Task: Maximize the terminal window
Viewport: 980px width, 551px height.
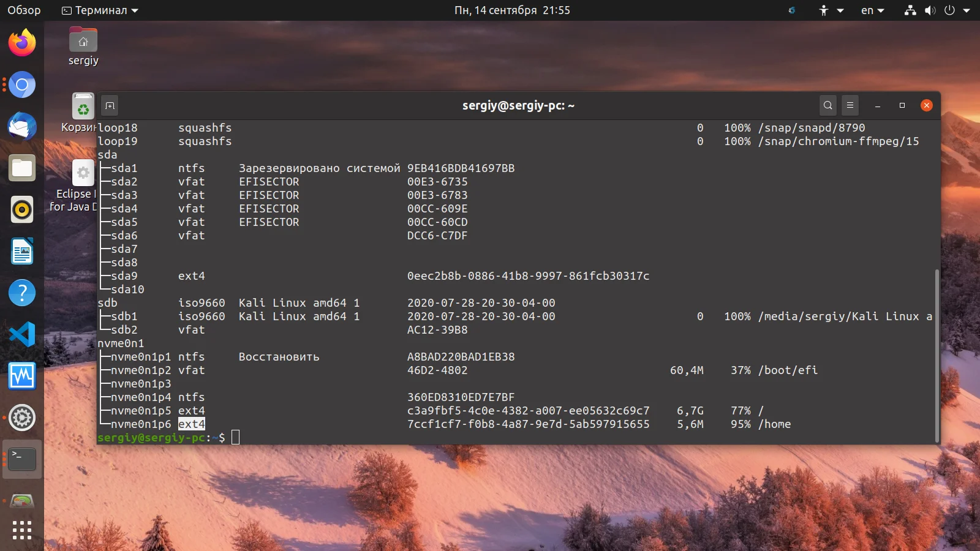Action: pos(902,105)
